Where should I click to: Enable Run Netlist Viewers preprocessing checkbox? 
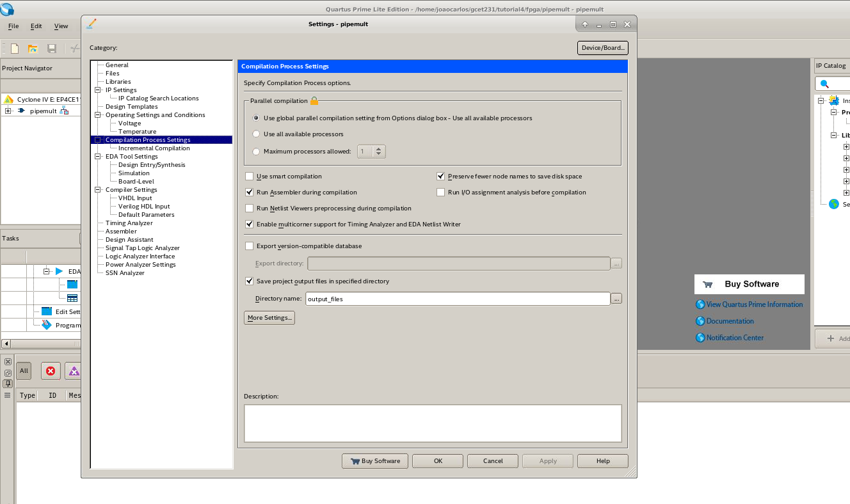point(250,209)
